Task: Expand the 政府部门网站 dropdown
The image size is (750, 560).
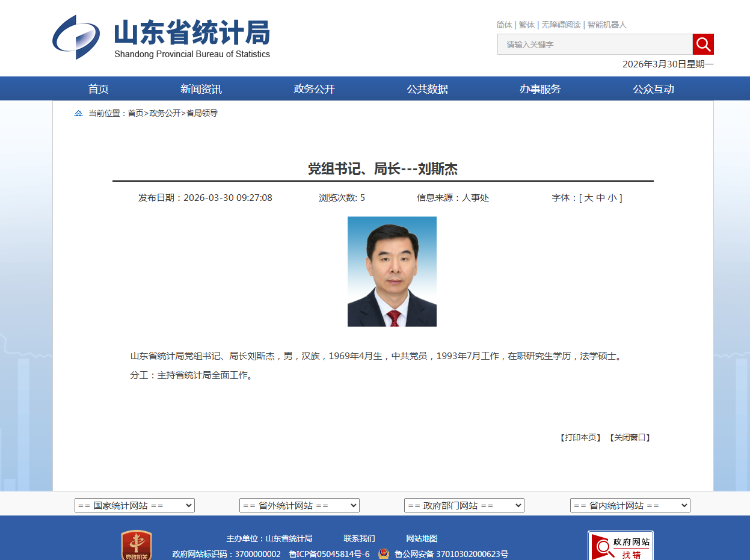Action: (464, 506)
